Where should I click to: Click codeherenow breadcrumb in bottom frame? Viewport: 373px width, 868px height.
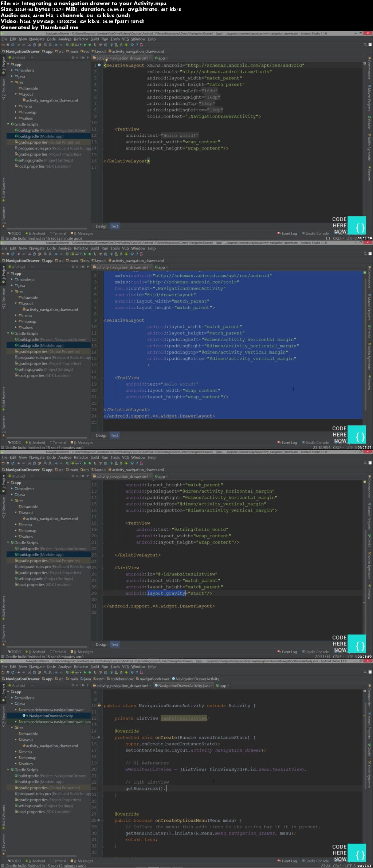(120, 679)
